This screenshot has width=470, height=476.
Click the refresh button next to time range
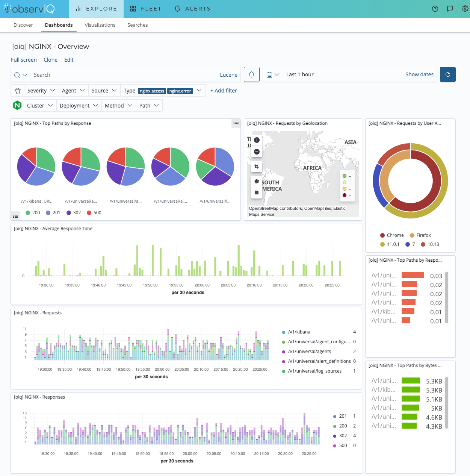[x=448, y=74]
